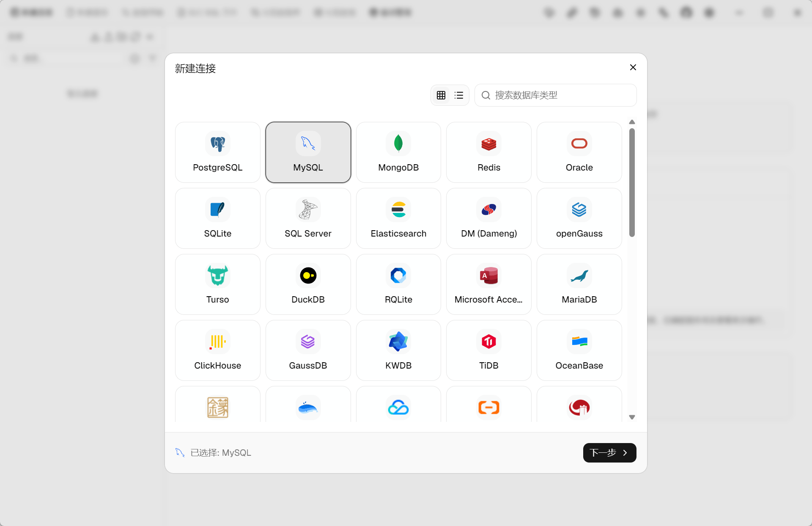
Task: Pick MongoDB as the connection type
Action: 398,152
